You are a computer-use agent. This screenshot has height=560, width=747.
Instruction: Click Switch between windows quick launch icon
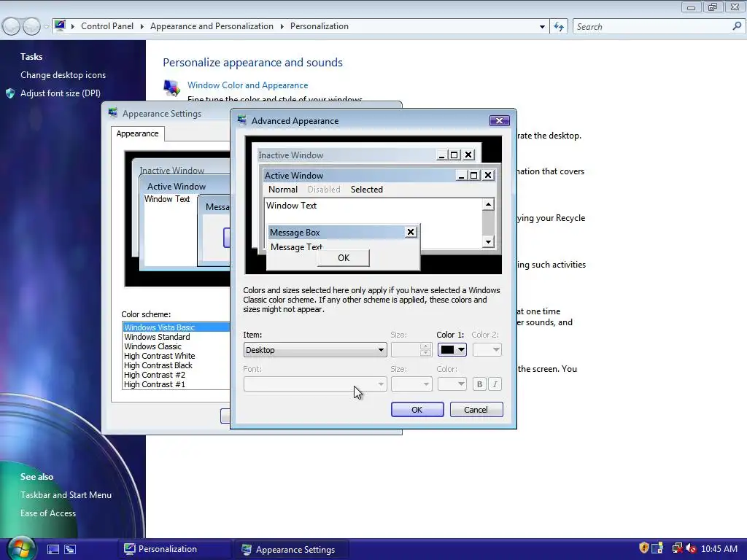pos(70,550)
